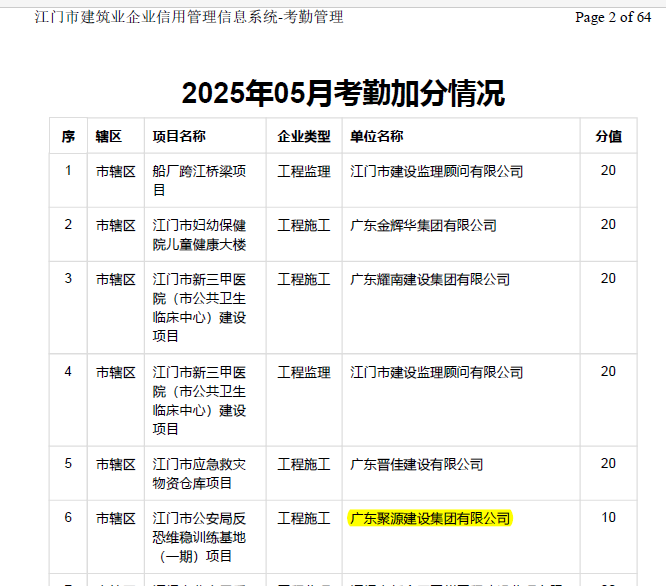666x586 pixels.
Task: Click '工程监理' in row 4
Action: click(304, 372)
